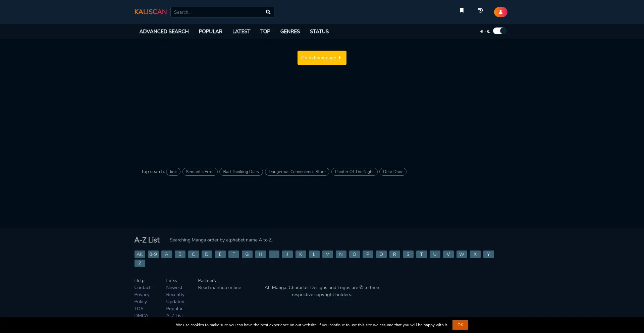This screenshot has width=644, height=333.
Task: Filter manga by letter K
Action: [x=301, y=254]
